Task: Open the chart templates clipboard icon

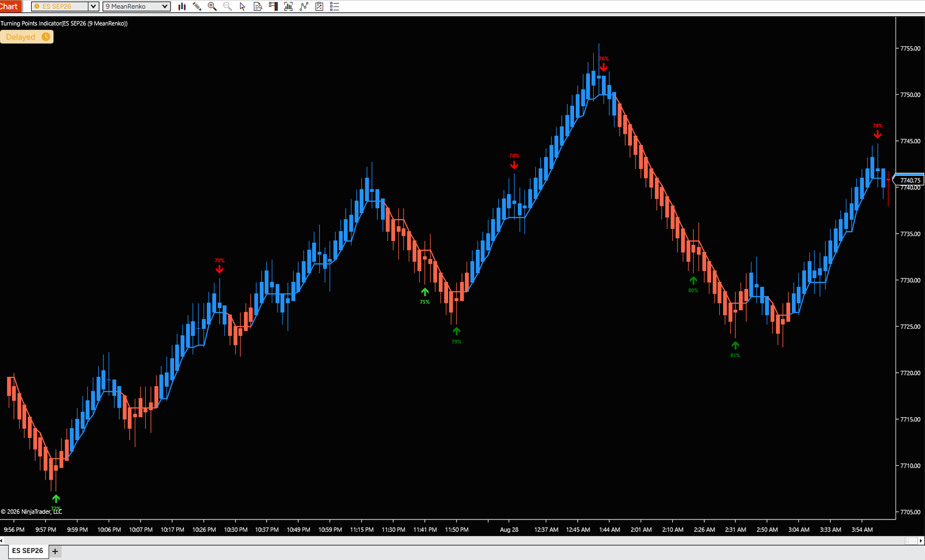Action: [319, 6]
